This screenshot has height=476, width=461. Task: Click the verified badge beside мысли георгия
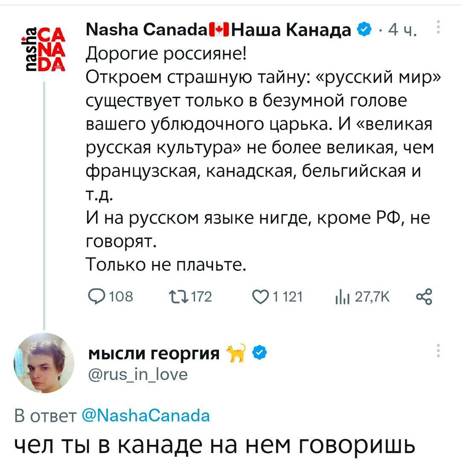click(260, 353)
